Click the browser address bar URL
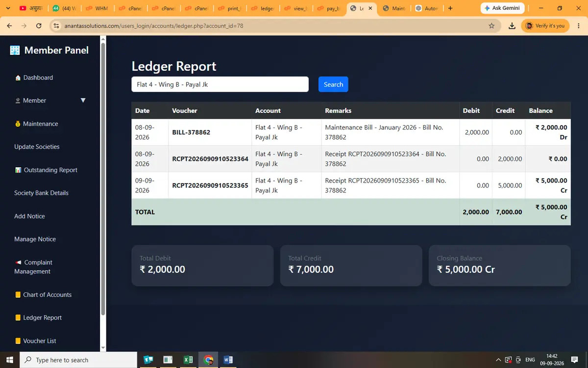Image resolution: width=588 pixels, height=368 pixels. coord(154,26)
